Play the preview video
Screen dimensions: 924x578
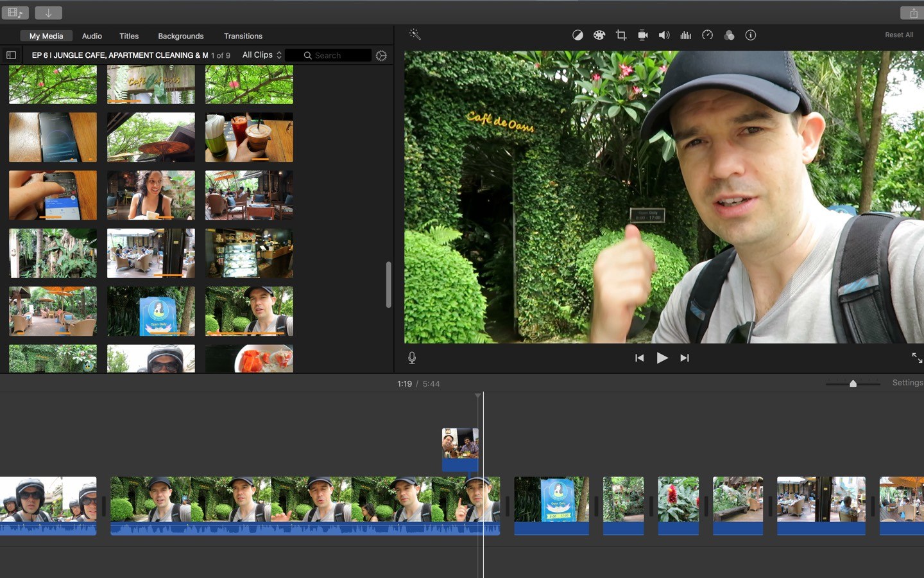click(662, 358)
